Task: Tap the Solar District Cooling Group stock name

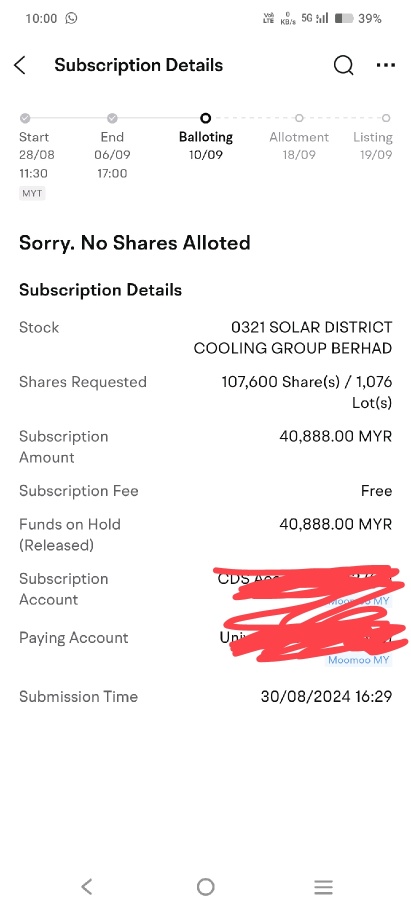Action: [x=293, y=338]
